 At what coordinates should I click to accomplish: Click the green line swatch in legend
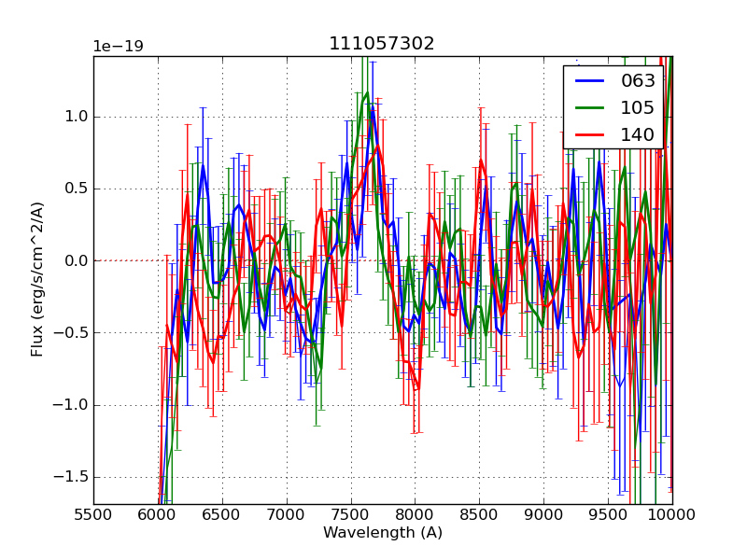click(588, 108)
